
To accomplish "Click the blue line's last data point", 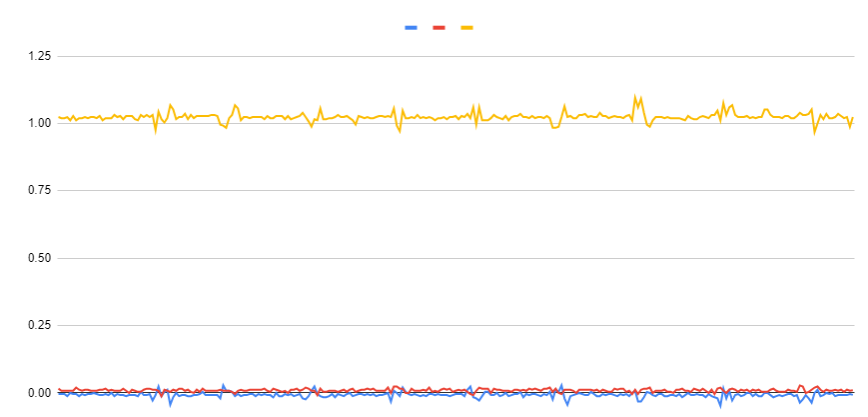I will point(853,394).
